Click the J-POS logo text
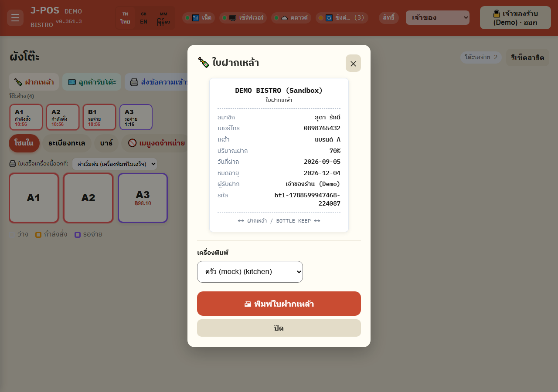 click(45, 10)
